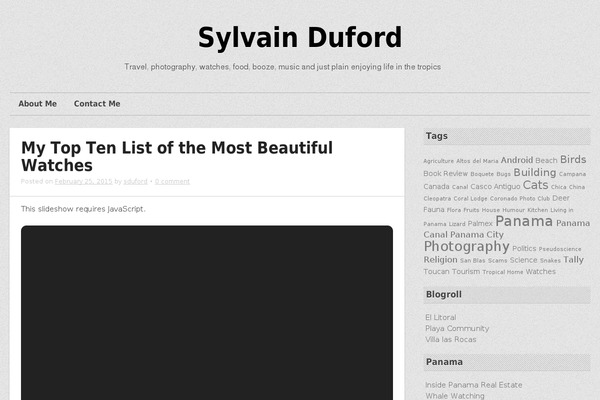Select the Religion tag
The height and width of the screenshot is (400, 600).
[440, 260]
